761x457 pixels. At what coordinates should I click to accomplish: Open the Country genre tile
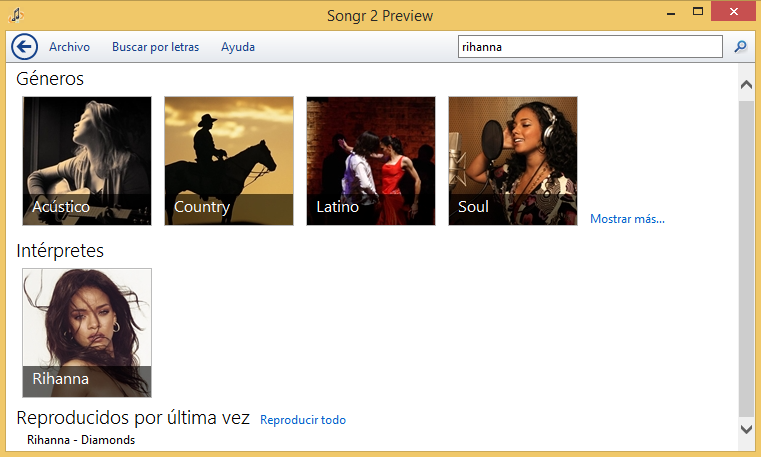click(x=229, y=161)
